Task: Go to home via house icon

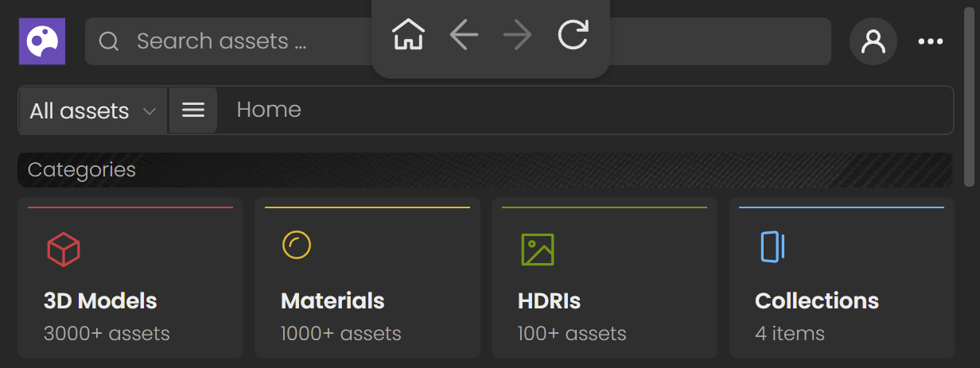Action: (409, 36)
